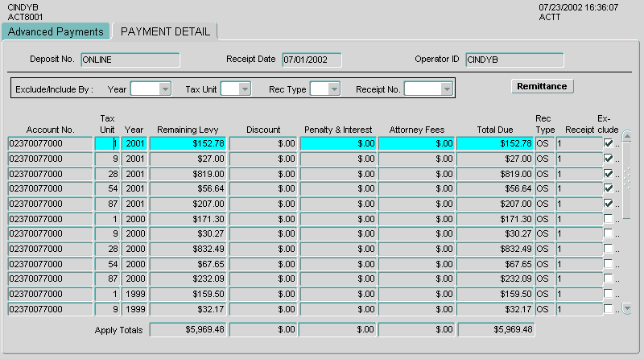This screenshot has width=644, height=359.
Task: Click the scrollbar up arrow
Action: (627, 135)
